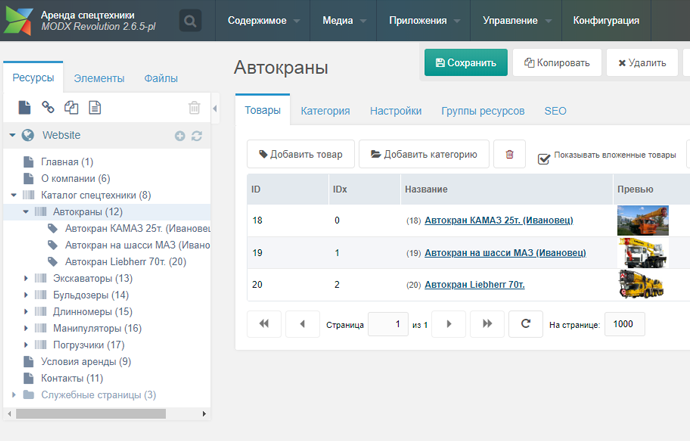Switch to the Элементы sidebar tab
This screenshot has height=441, width=690.
pos(99,78)
